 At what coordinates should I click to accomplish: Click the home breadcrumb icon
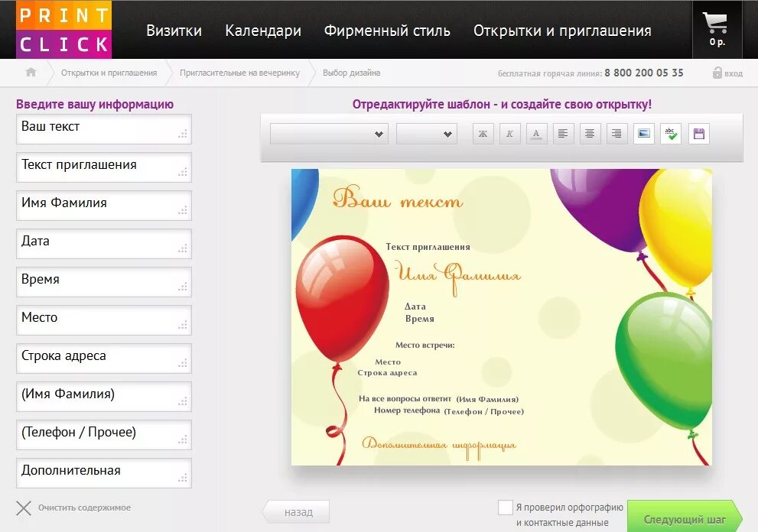pyautogui.click(x=31, y=73)
